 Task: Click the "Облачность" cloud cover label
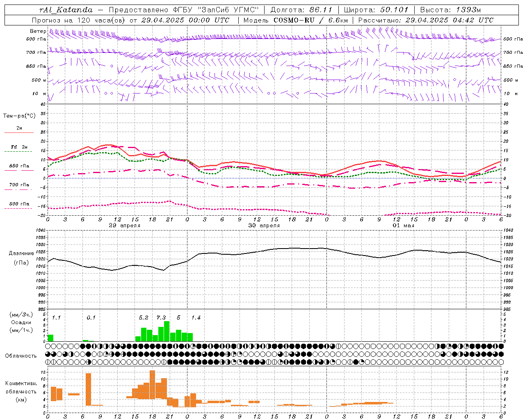21,356
